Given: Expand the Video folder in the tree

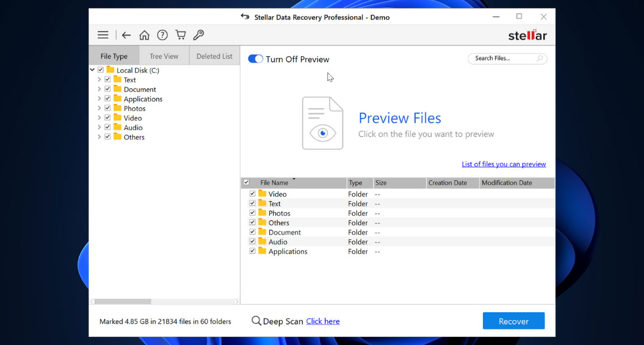Looking at the screenshot, I should click(100, 117).
